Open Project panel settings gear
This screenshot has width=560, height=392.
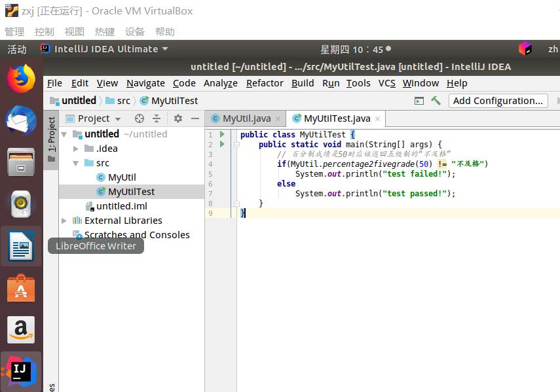click(178, 118)
